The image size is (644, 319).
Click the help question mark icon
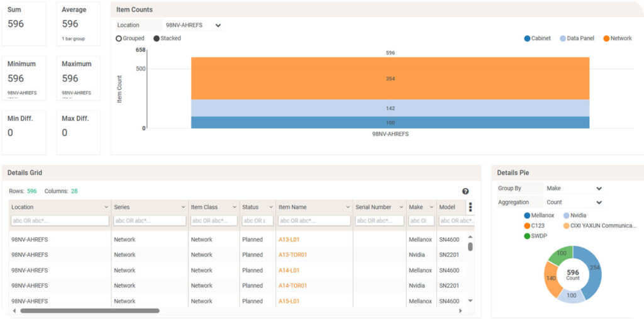[465, 191]
